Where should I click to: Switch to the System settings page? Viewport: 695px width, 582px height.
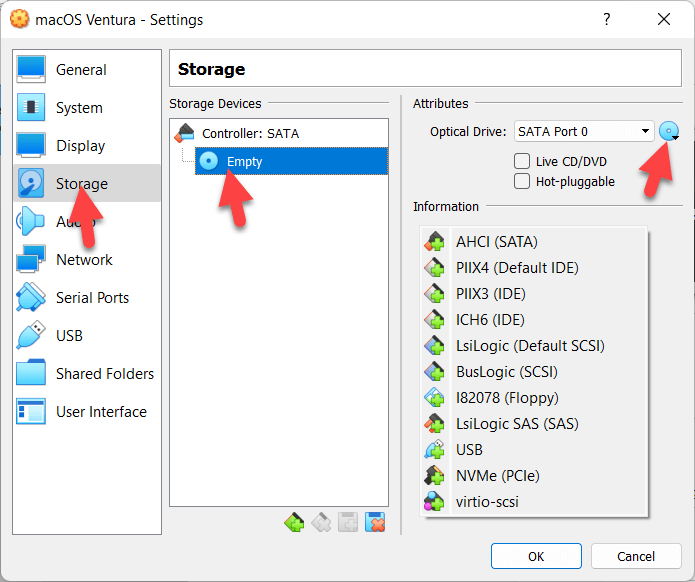(79, 108)
